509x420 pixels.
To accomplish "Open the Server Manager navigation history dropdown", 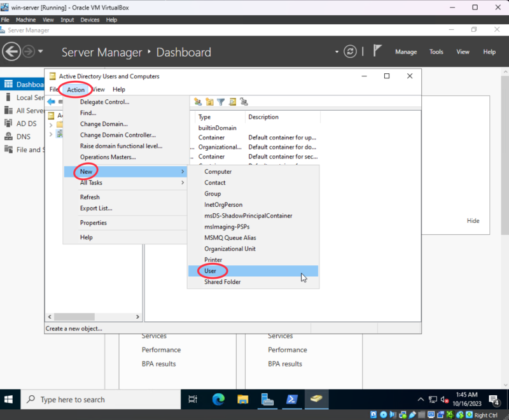I will [x=41, y=52].
